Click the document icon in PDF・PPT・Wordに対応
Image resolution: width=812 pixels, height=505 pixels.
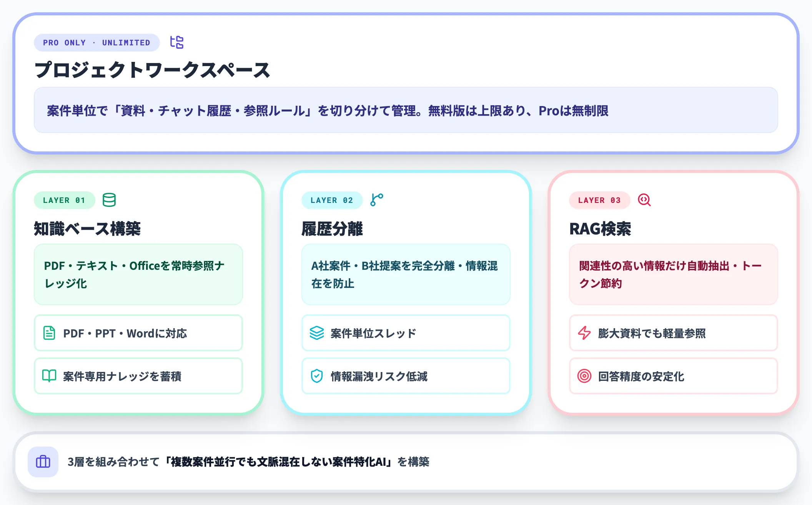pos(49,333)
